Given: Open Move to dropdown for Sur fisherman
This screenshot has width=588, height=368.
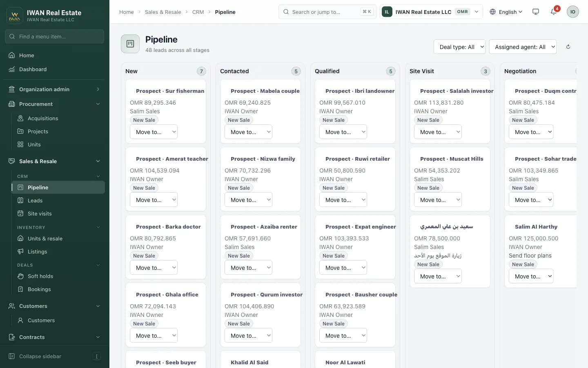Looking at the screenshot, I should pos(154,132).
